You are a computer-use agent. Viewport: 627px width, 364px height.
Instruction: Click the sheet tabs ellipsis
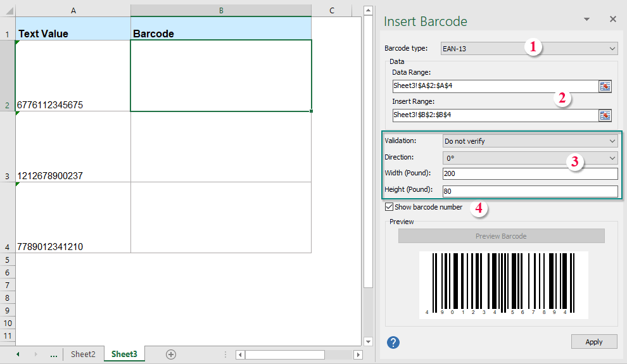(53, 355)
